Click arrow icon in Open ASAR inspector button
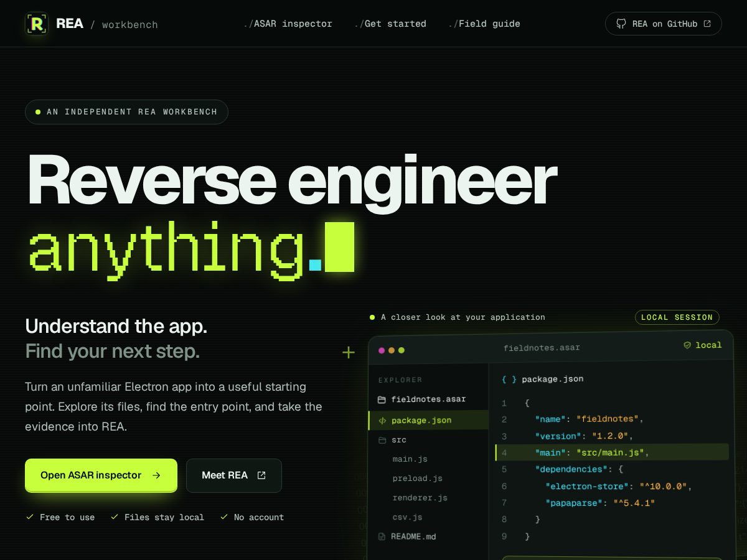 point(156,475)
